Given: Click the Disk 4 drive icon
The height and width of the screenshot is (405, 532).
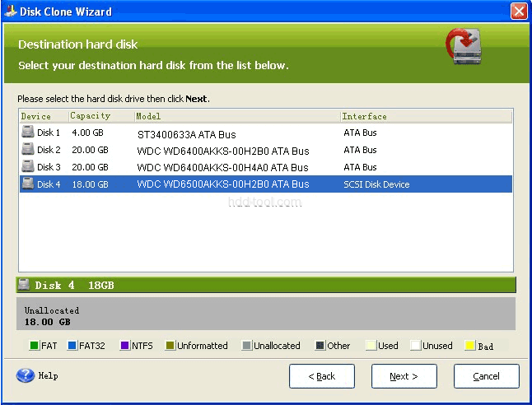Looking at the screenshot, I should pos(27,184).
